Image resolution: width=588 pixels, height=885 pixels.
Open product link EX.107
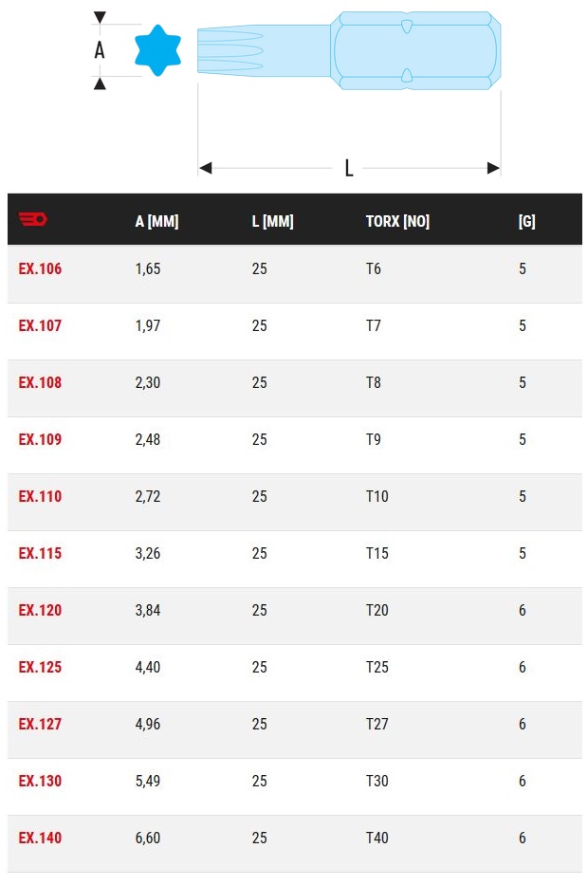(40, 326)
